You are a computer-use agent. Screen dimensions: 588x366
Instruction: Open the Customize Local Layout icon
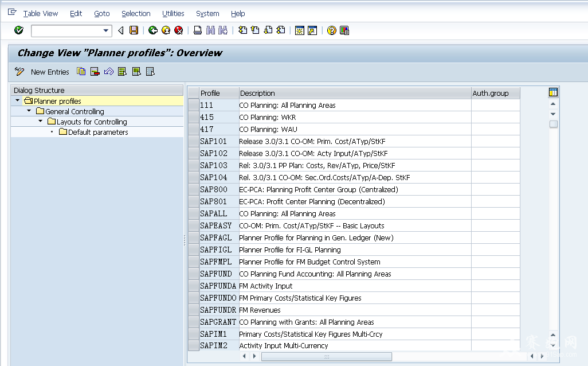pyautogui.click(x=344, y=30)
